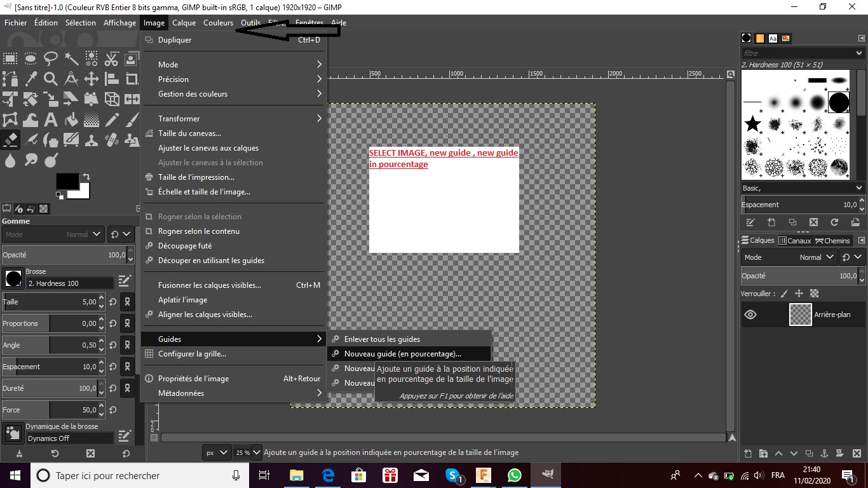
Task: Open the Basic brush tag dropdown
Action: [x=803, y=188]
